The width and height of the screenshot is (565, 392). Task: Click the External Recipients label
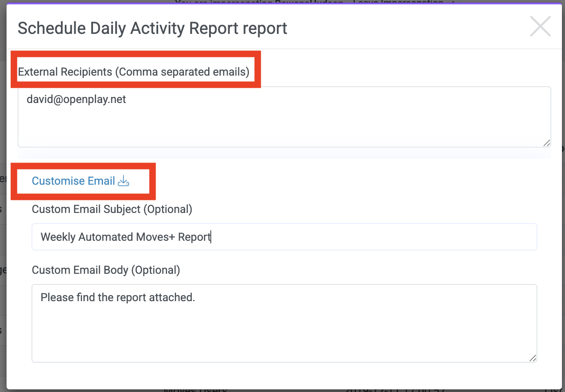(133, 72)
